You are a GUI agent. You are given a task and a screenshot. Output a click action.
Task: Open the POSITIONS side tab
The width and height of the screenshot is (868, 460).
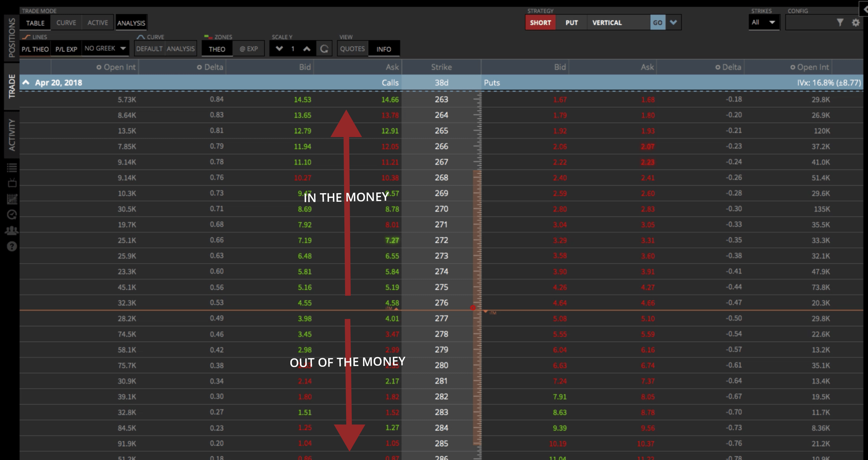pos(12,37)
